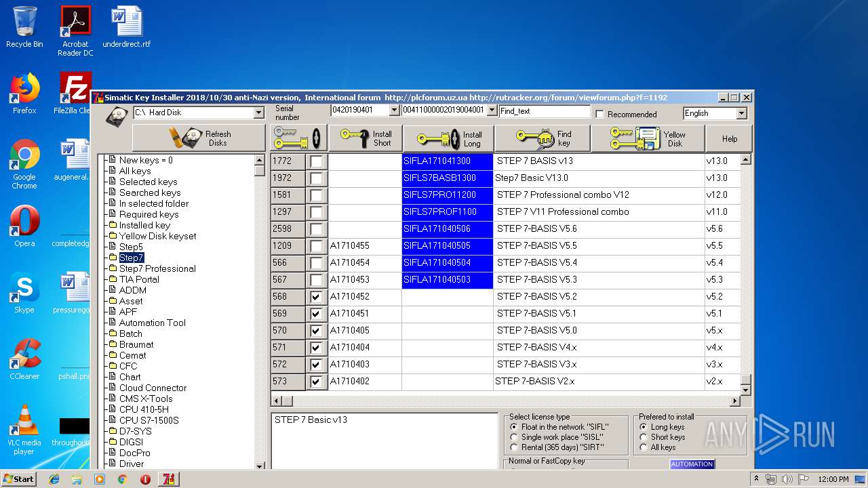This screenshot has width=868, height=488.
Task: Click the Refresh Disks button
Action: 199,138
